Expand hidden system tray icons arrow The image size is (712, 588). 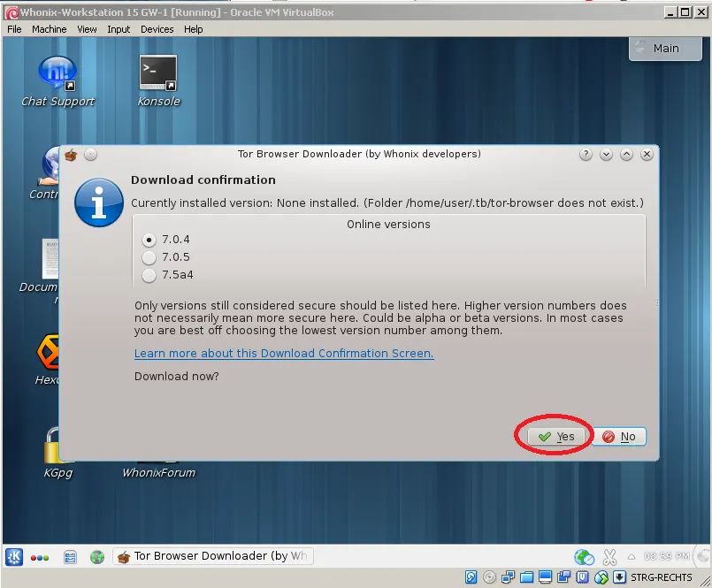[x=632, y=557]
